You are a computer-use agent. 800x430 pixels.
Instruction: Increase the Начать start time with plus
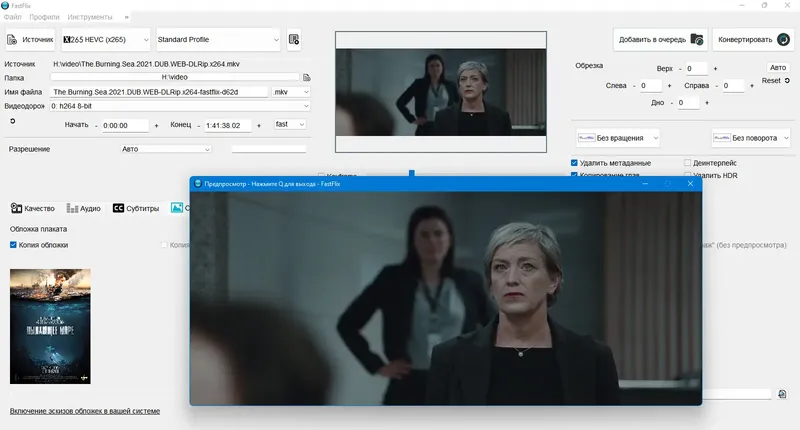pos(156,125)
